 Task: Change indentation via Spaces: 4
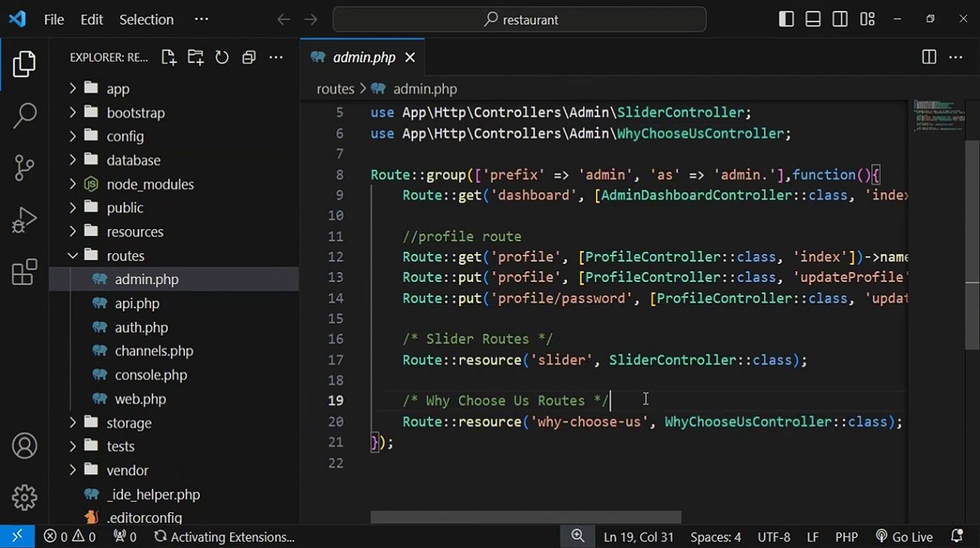(716, 537)
